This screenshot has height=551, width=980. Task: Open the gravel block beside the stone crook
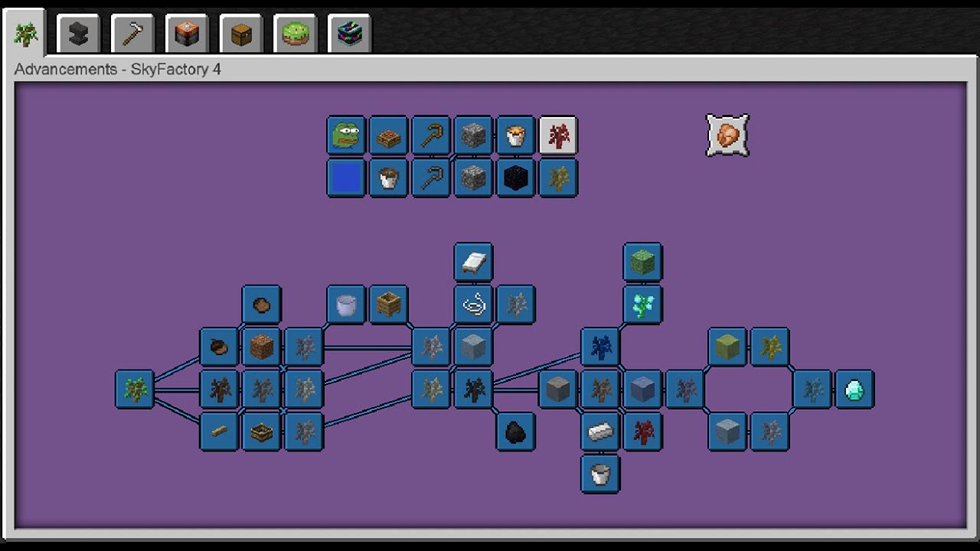pyautogui.click(x=473, y=178)
